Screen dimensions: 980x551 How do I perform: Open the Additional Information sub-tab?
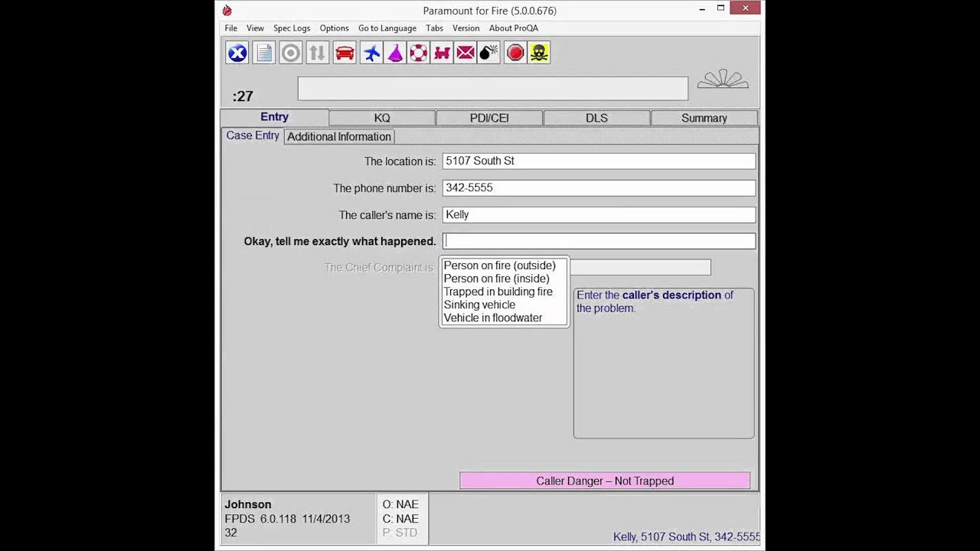(339, 137)
